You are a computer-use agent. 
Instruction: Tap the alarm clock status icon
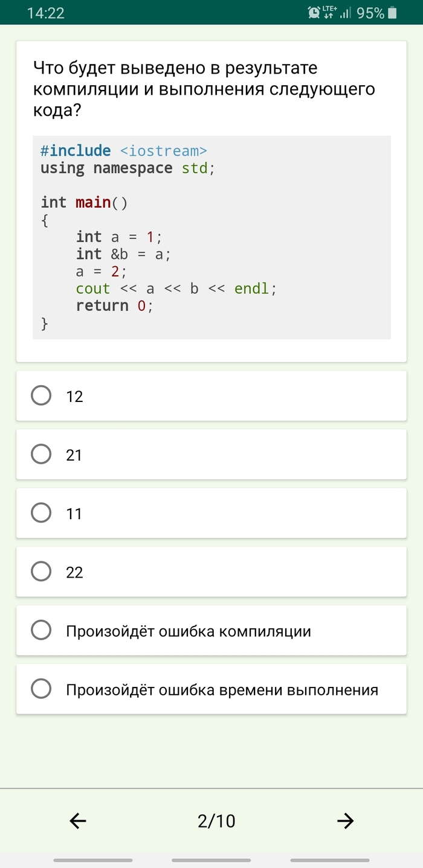click(314, 13)
